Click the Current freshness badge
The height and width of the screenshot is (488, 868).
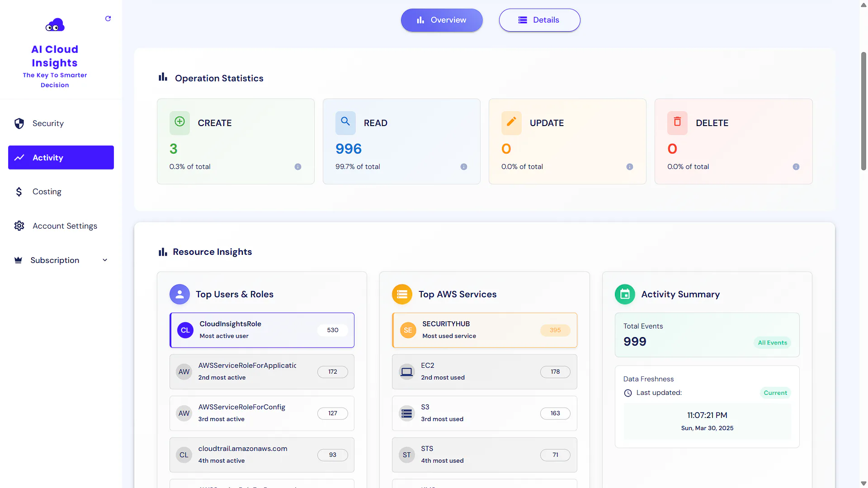[x=775, y=393]
